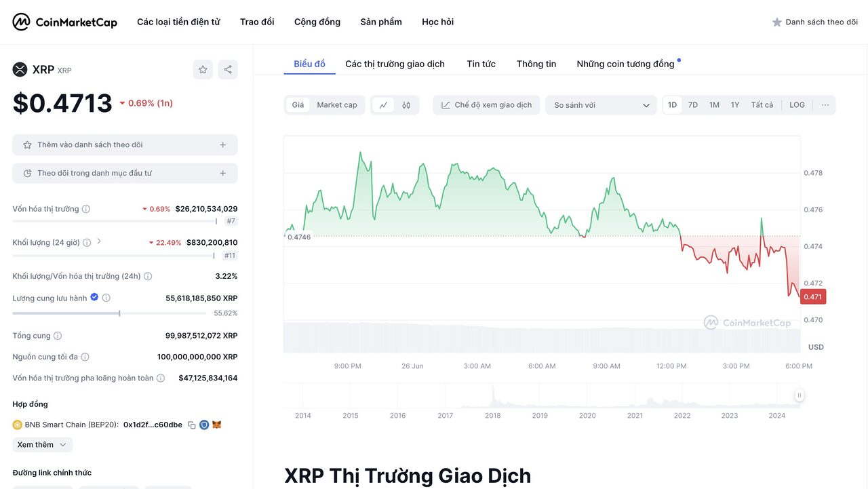
Task: Click the MetaMask fox icon
Action: click(217, 425)
